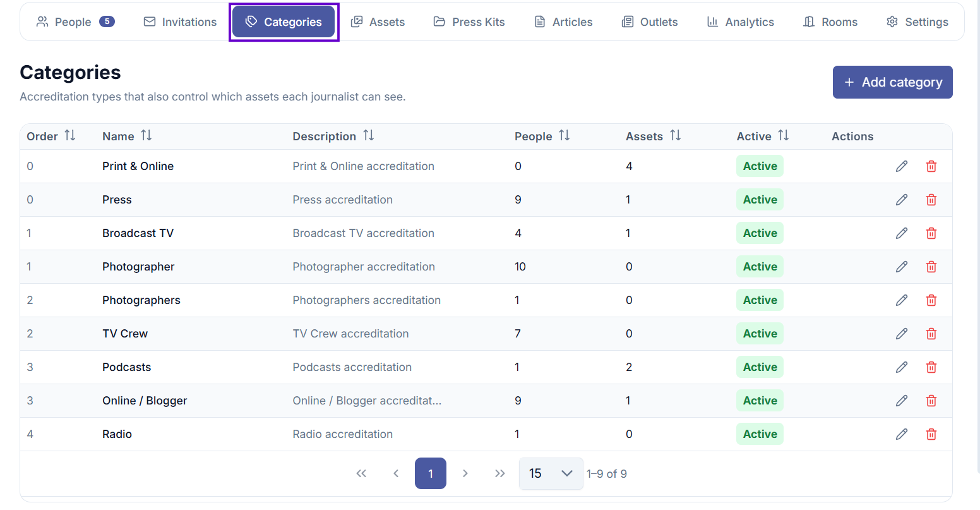
Task: Open the Settings tab
Action: 917,22
